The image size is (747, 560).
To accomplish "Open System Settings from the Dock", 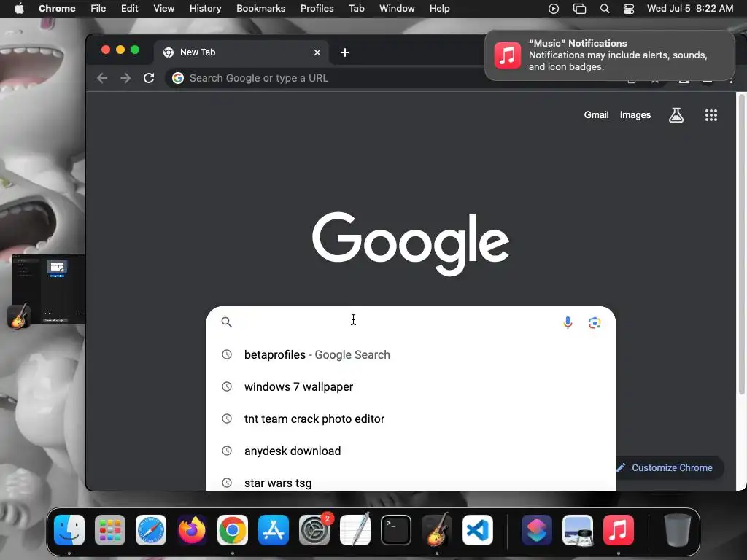I will 314,530.
